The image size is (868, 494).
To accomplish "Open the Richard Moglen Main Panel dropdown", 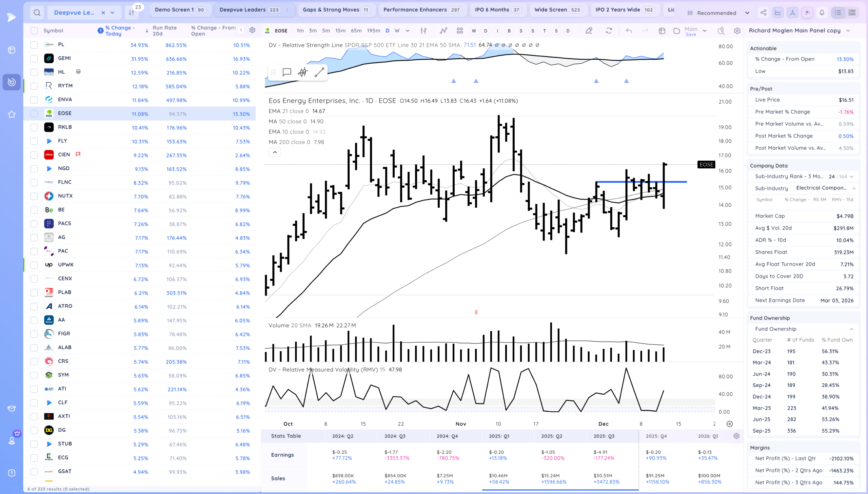I will point(848,30).
